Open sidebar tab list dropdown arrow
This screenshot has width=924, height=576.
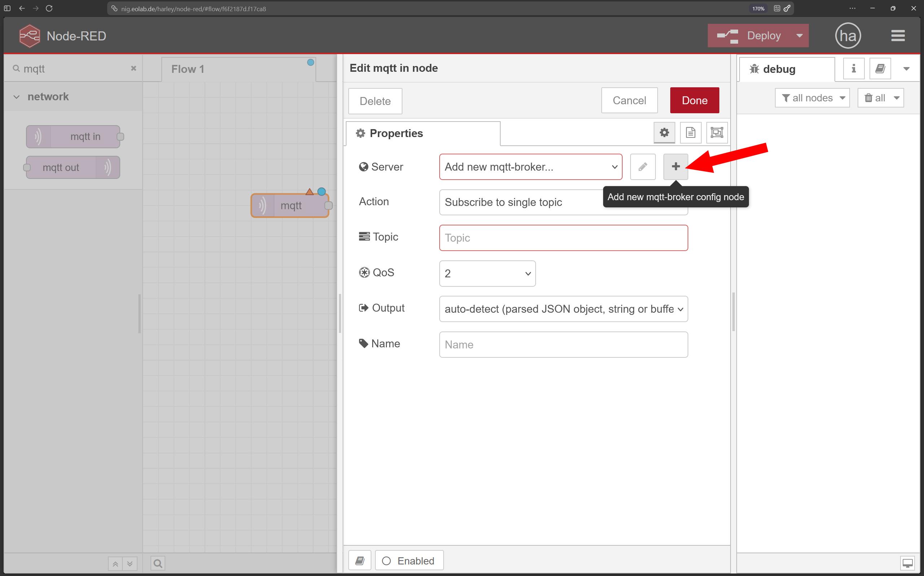coord(906,69)
